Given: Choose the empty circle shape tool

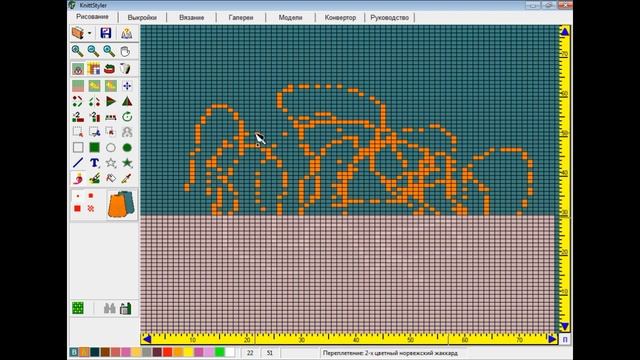Looking at the screenshot, I should pos(111,147).
